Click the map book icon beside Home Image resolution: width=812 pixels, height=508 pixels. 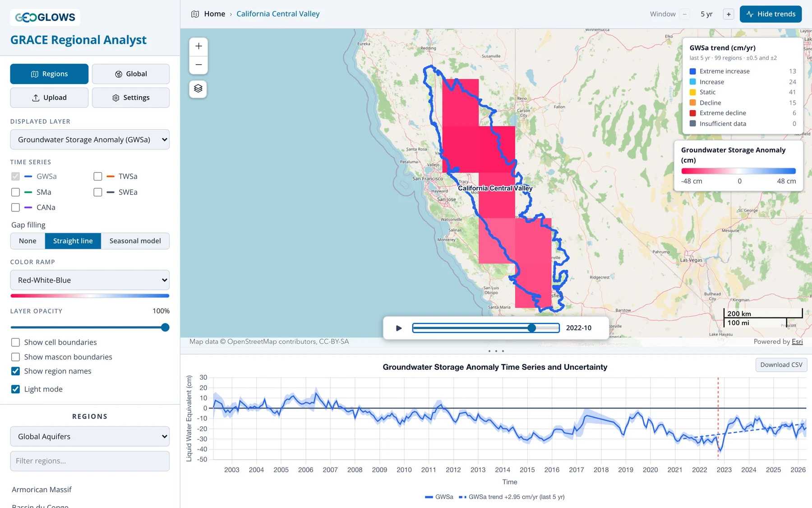195,14
